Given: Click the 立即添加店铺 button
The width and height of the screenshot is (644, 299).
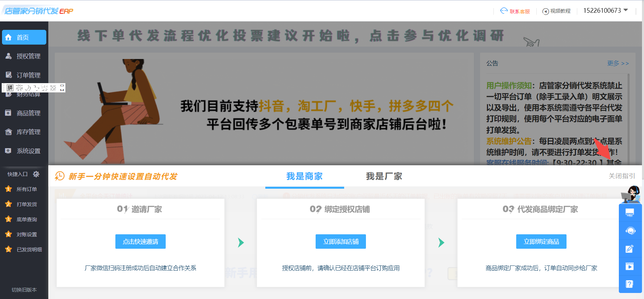Looking at the screenshot, I should point(340,241).
